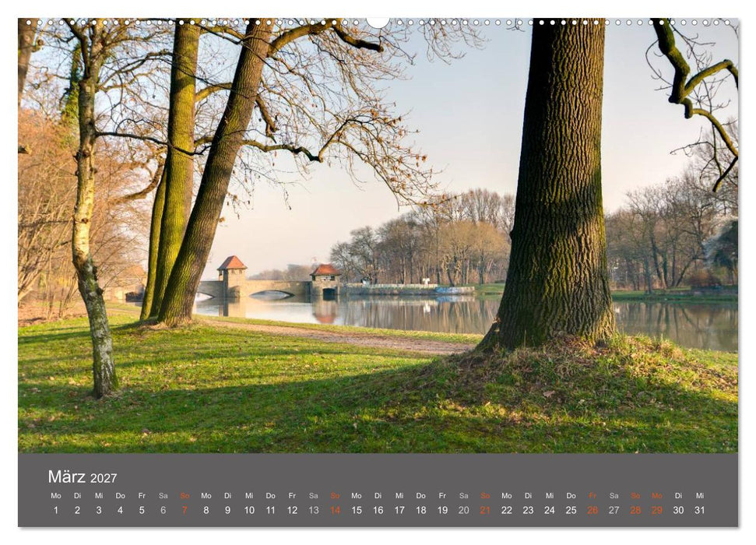Image resolution: width=756 pixels, height=545 pixels.
Task: Select date 23 in calendar strip
Action: tap(528, 510)
